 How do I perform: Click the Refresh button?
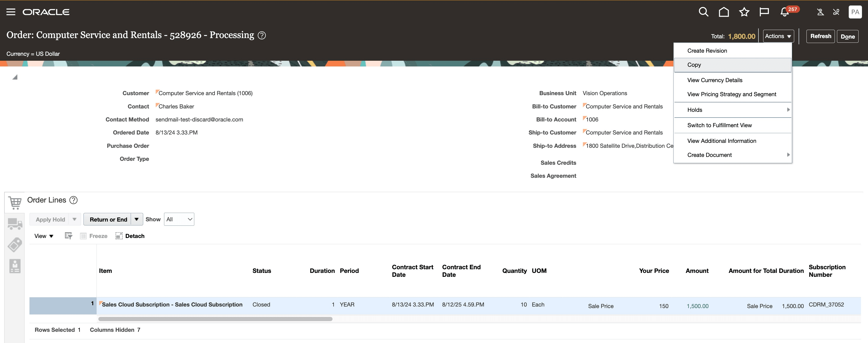tap(820, 36)
